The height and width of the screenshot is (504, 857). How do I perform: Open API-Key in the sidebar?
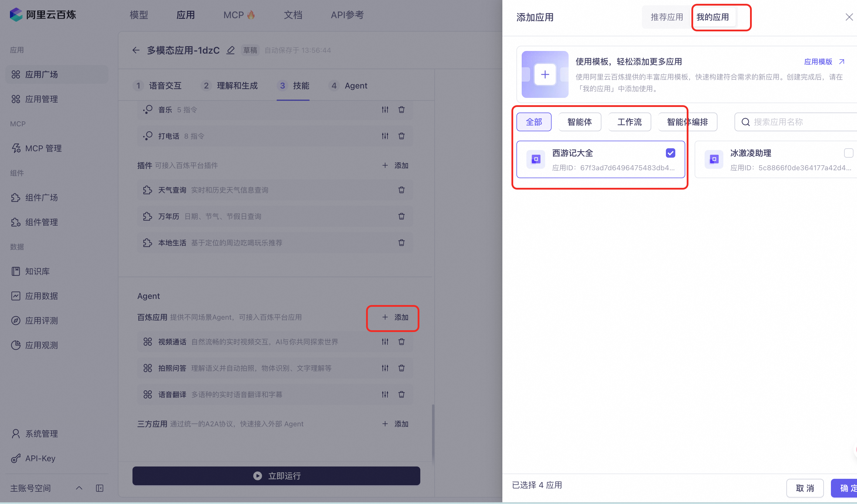coord(57,458)
